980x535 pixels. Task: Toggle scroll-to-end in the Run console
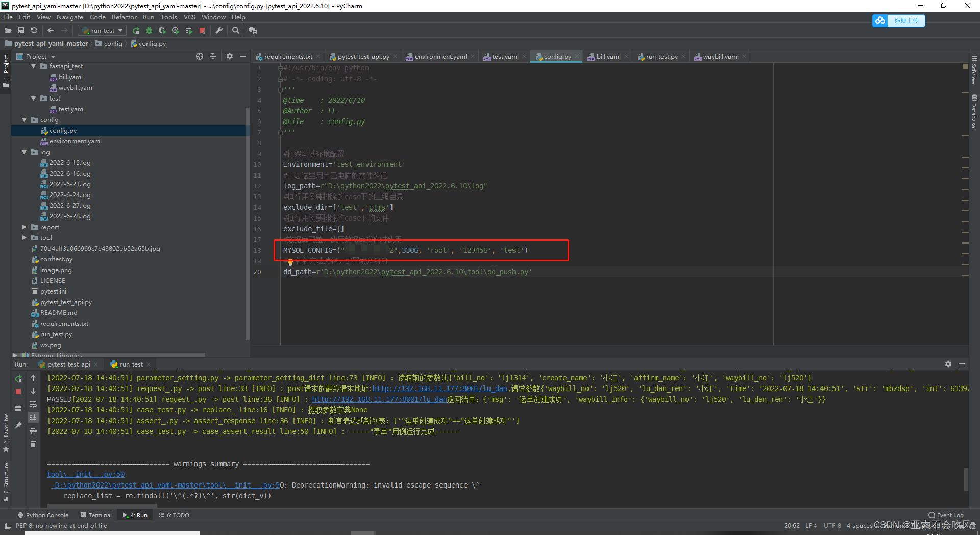pos(33,418)
